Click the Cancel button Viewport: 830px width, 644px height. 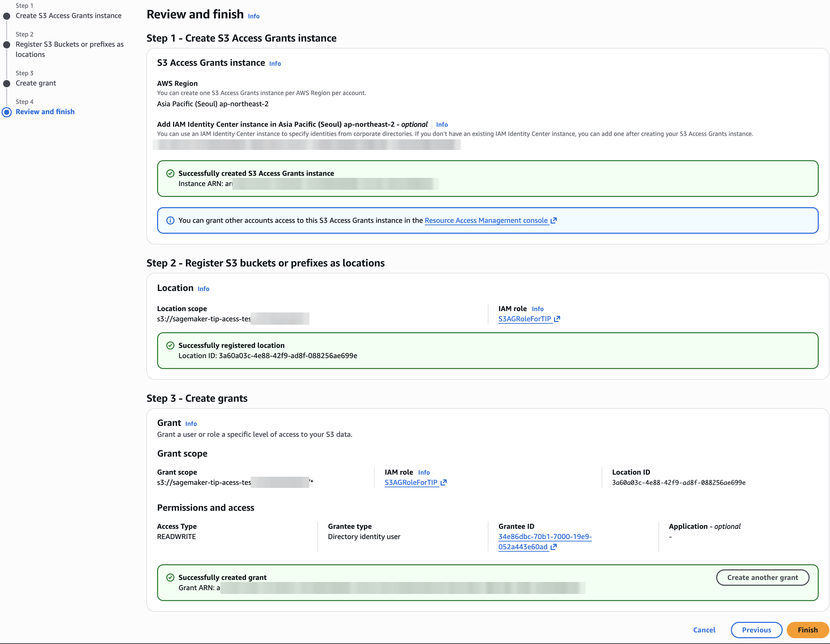704,630
